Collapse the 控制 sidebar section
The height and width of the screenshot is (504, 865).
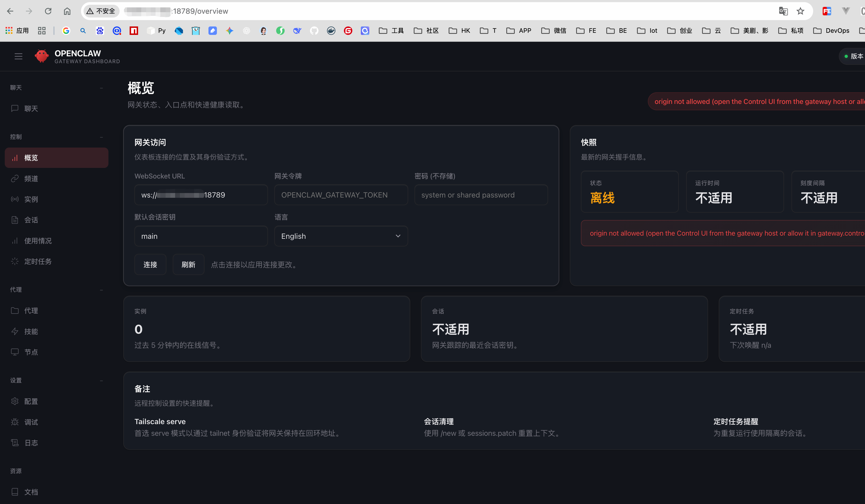[101, 137]
